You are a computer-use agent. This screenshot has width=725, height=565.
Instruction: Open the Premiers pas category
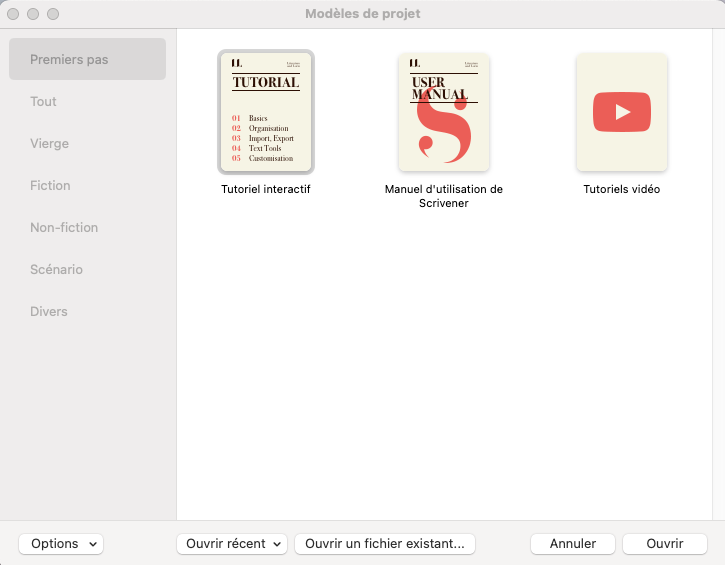[x=87, y=59]
